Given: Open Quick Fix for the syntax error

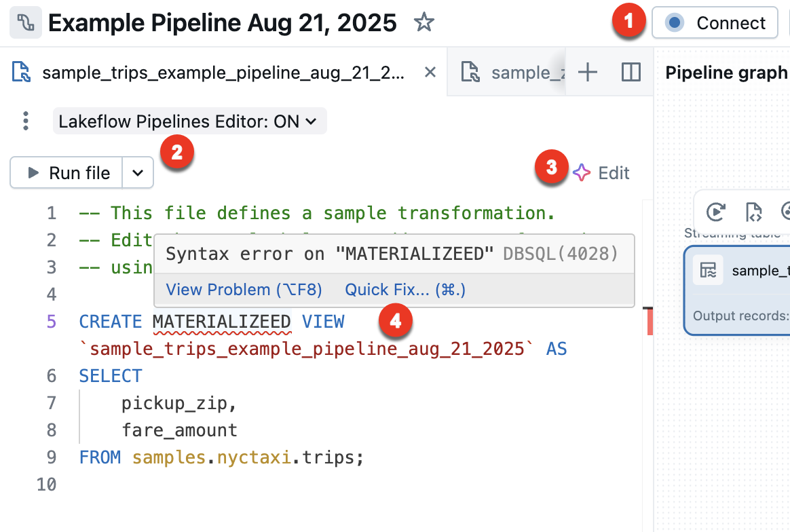Looking at the screenshot, I should pyautogui.click(x=404, y=289).
